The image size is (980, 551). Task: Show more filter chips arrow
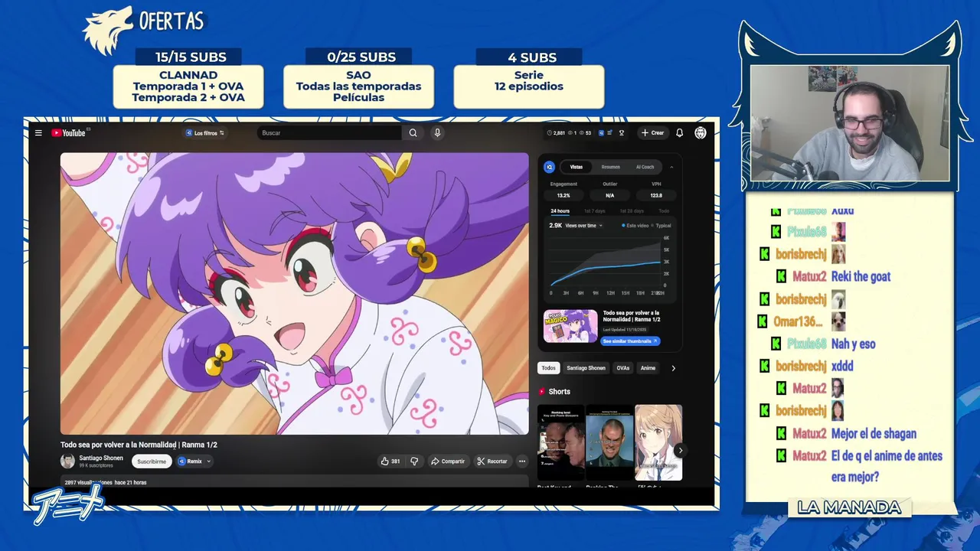[x=673, y=368]
